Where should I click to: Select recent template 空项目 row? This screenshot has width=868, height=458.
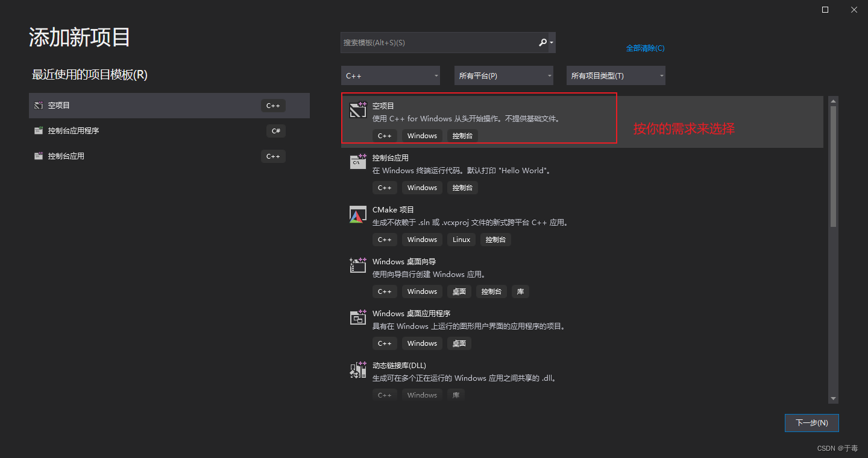coord(169,105)
